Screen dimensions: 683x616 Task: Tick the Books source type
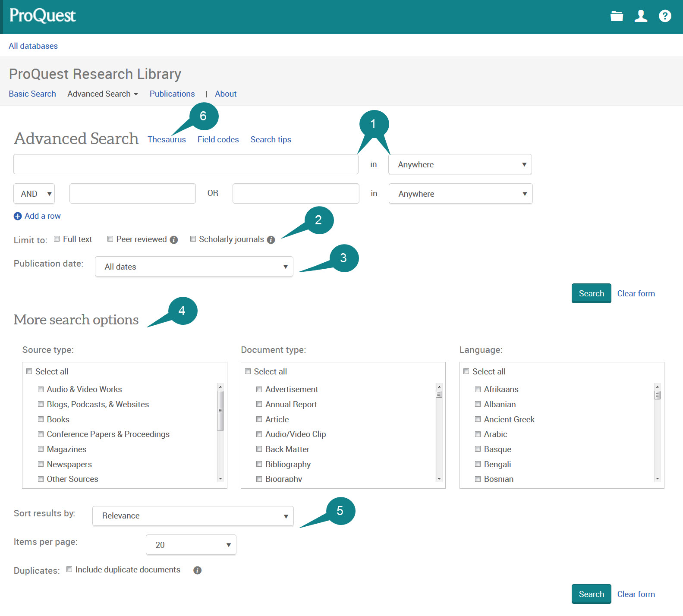(41, 419)
